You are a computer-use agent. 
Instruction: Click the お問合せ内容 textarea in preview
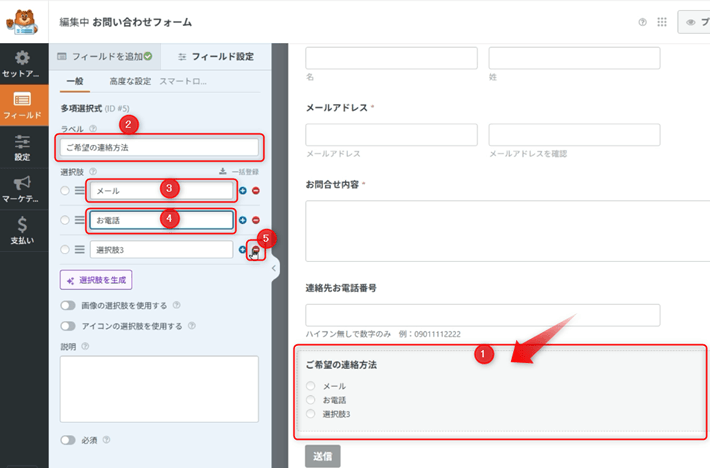click(508, 231)
